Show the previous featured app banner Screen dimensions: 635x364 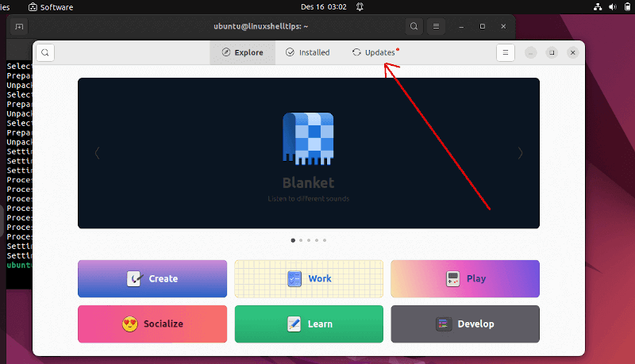[x=97, y=153]
